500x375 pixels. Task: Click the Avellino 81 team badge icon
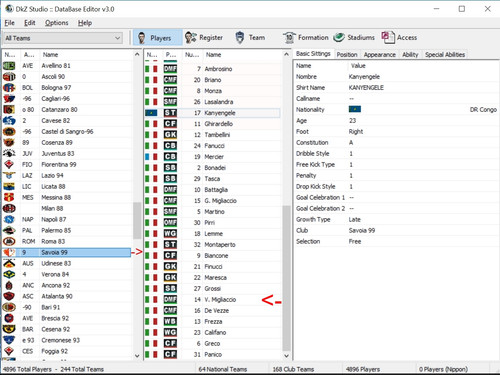coord(9,66)
